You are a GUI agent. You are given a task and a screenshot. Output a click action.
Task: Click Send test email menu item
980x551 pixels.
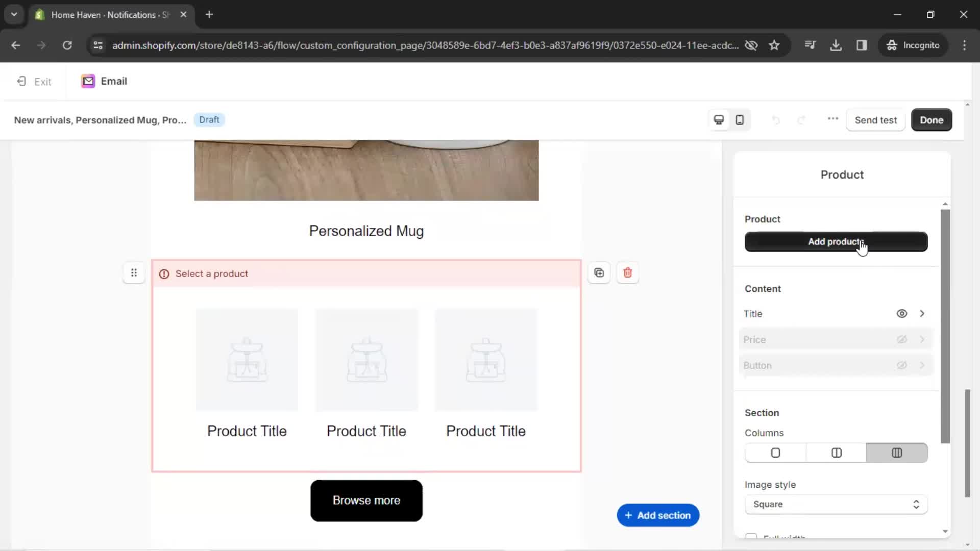(x=876, y=120)
